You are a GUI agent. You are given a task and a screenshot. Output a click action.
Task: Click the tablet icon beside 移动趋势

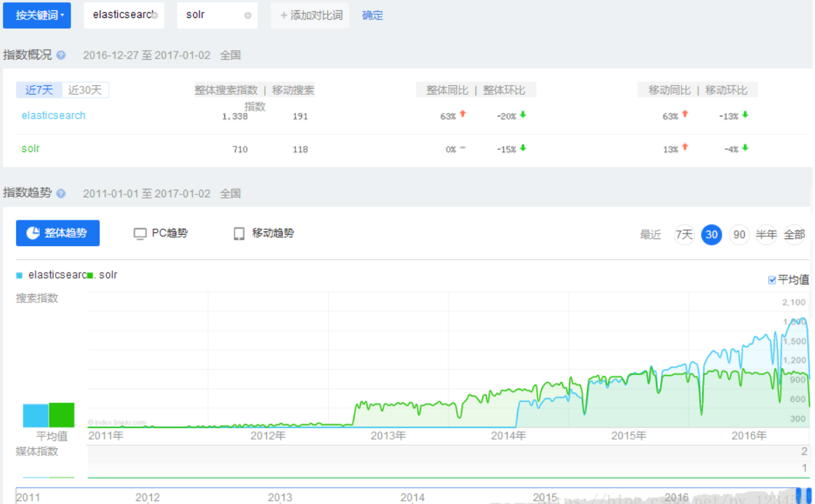click(239, 234)
